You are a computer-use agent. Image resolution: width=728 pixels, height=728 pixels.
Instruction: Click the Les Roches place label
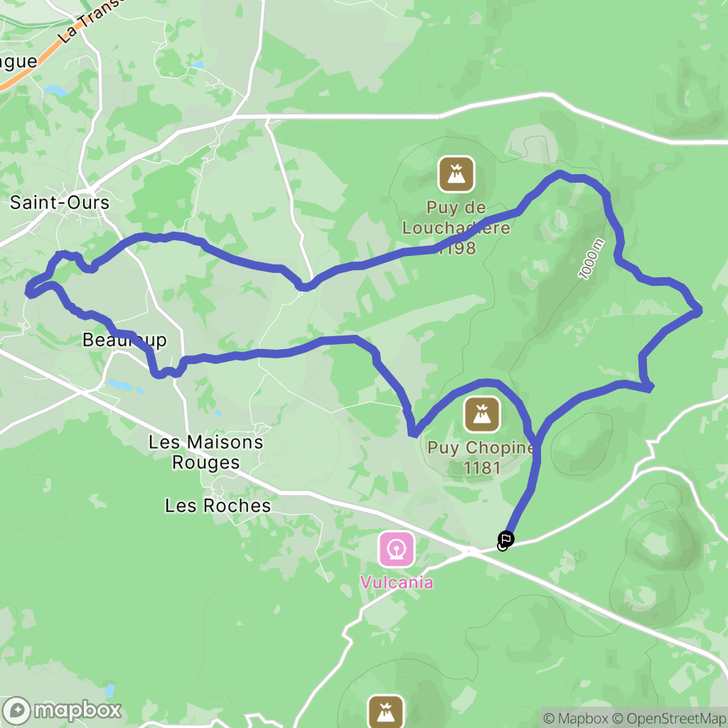tap(218, 505)
